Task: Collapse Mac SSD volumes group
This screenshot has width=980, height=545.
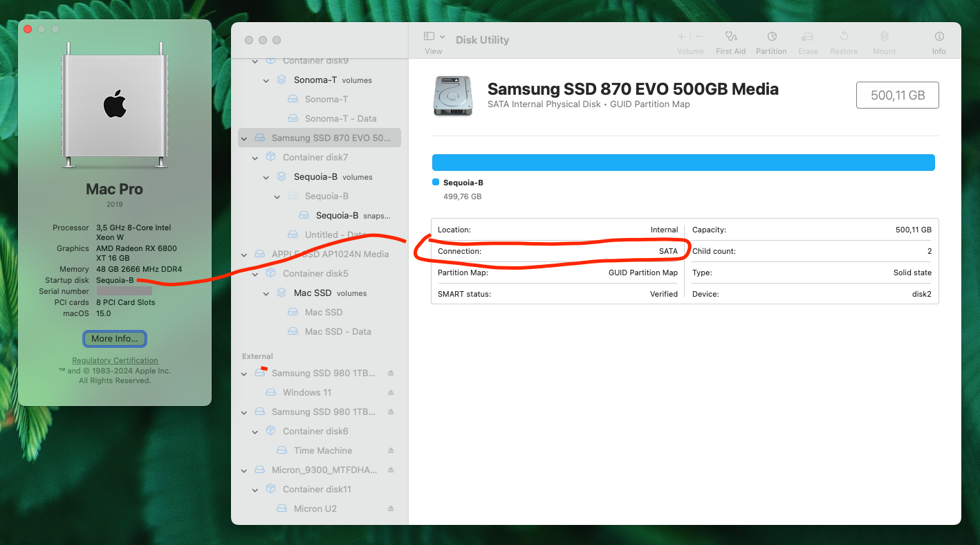Action: (266, 293)
